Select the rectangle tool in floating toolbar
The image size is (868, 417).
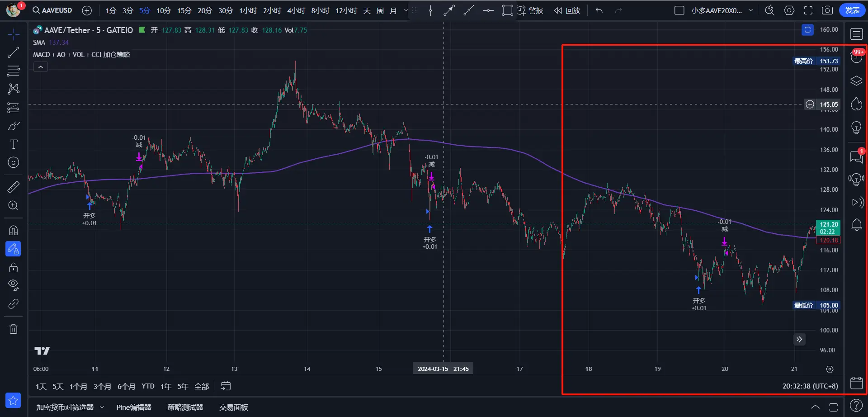click(x=507, y=10)
